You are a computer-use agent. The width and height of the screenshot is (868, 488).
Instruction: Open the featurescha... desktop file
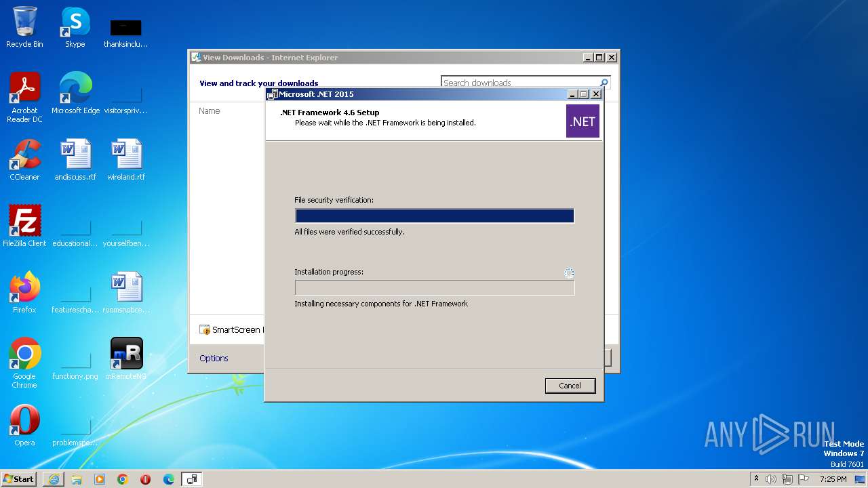[x=75, y=298]
